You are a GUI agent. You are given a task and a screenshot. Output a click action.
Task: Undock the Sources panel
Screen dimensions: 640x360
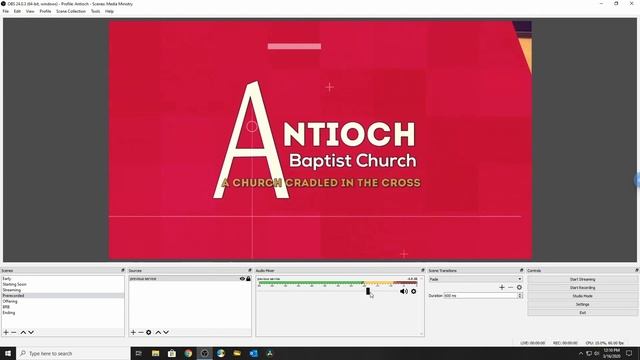[250, 270]
